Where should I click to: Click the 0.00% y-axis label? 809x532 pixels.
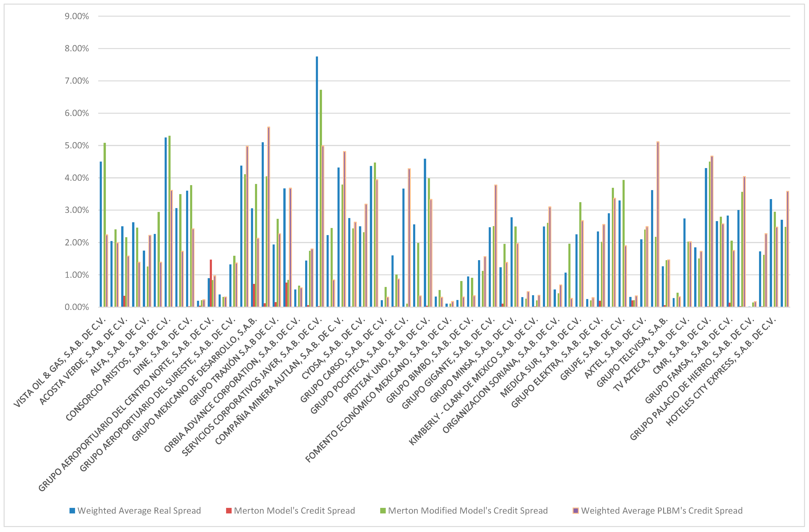pyautogui.click(x=77, y=307)
